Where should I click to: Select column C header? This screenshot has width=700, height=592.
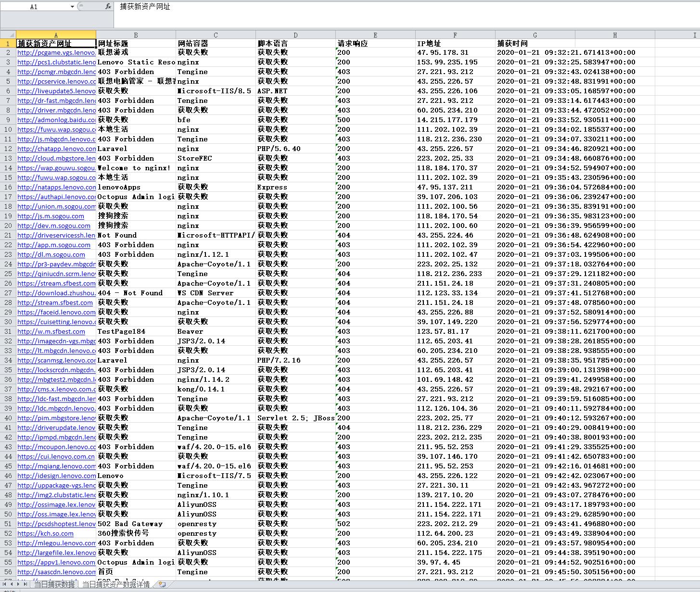216,35
